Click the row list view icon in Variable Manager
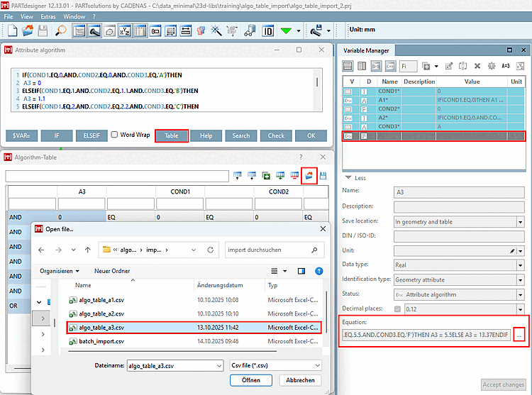 click(x=348, y=66)
